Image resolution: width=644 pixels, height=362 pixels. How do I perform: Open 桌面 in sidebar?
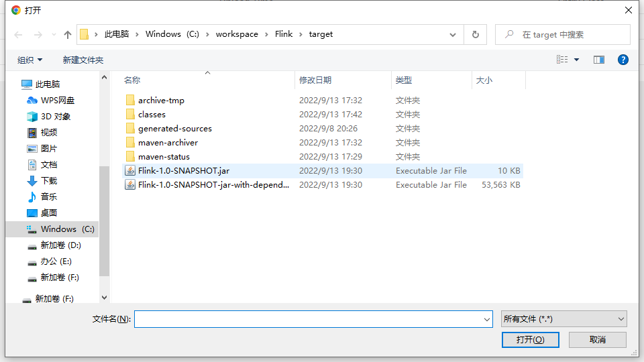pyautogui.click(x=49, y=213)
